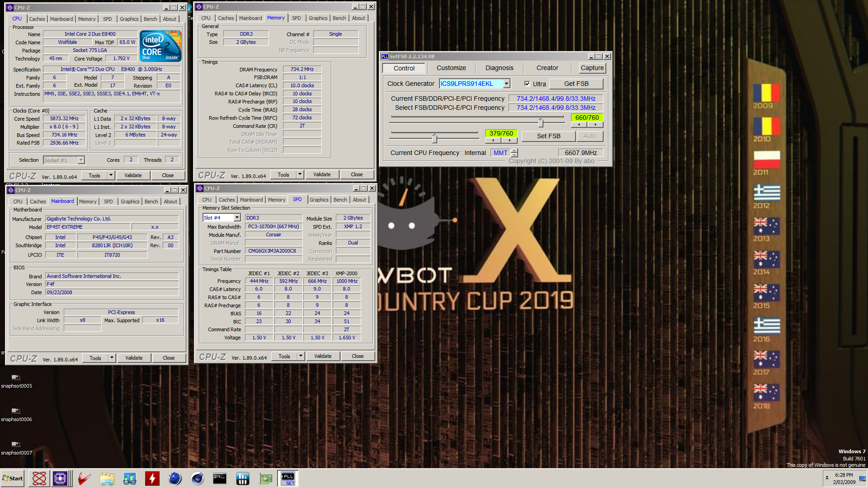Image resolution: width=868 pixels, height=488 pixels.
Task: Launch the Geekbench glasses chart taskbar icon
Action: click(130, 479)
